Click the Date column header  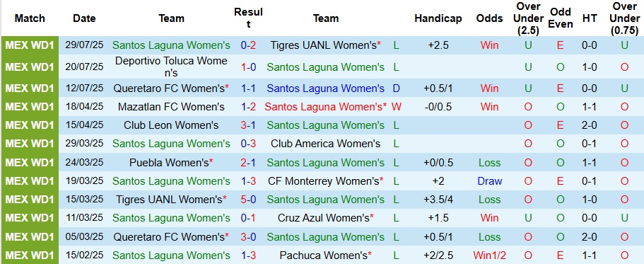tap(84, 18)
